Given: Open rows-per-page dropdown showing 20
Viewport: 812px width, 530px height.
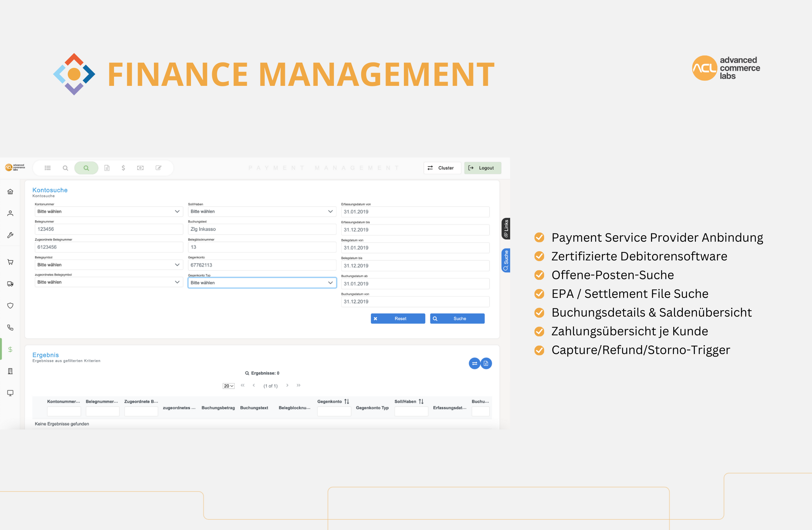Looking at the screenshot, I should tap(229, 386).
